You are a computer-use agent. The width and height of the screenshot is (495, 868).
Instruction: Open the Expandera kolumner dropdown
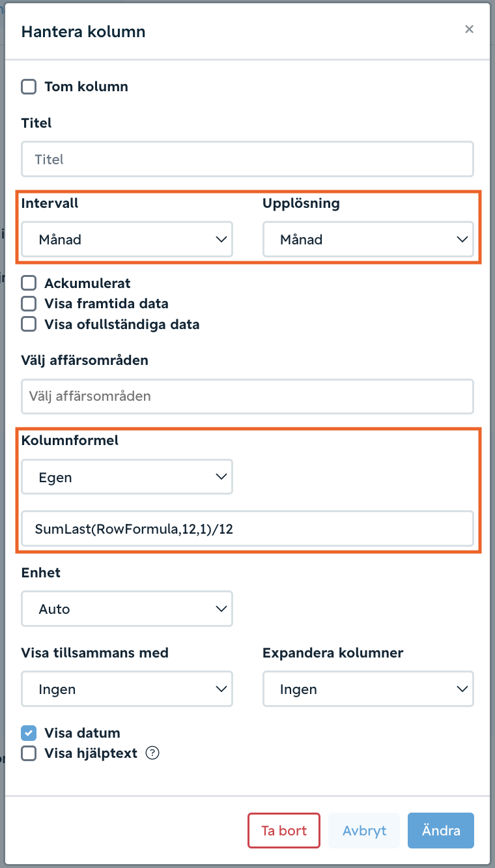[368, 689]
